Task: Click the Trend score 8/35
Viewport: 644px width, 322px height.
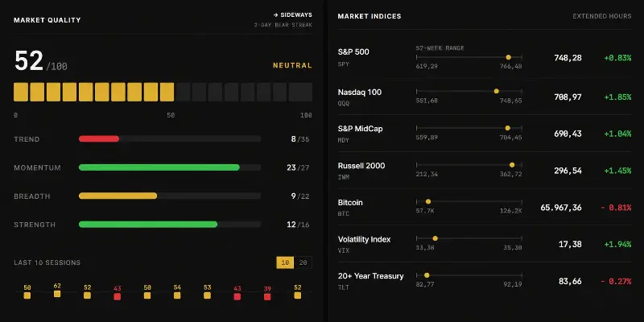Action: click(299, 139)
